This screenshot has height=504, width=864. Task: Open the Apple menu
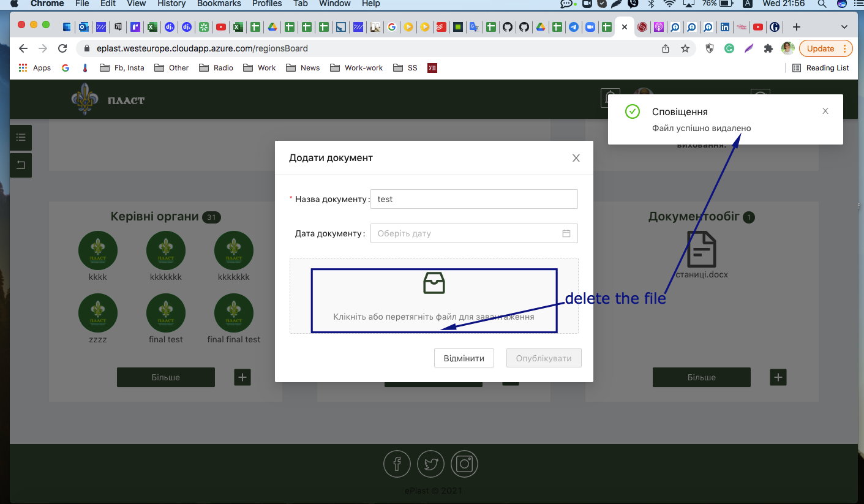coord(14,4)
